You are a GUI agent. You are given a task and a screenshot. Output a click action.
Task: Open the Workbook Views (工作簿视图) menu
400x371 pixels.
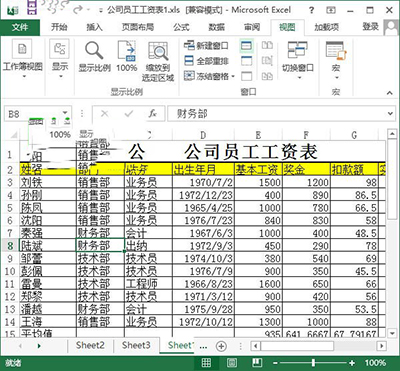point(22,59)
